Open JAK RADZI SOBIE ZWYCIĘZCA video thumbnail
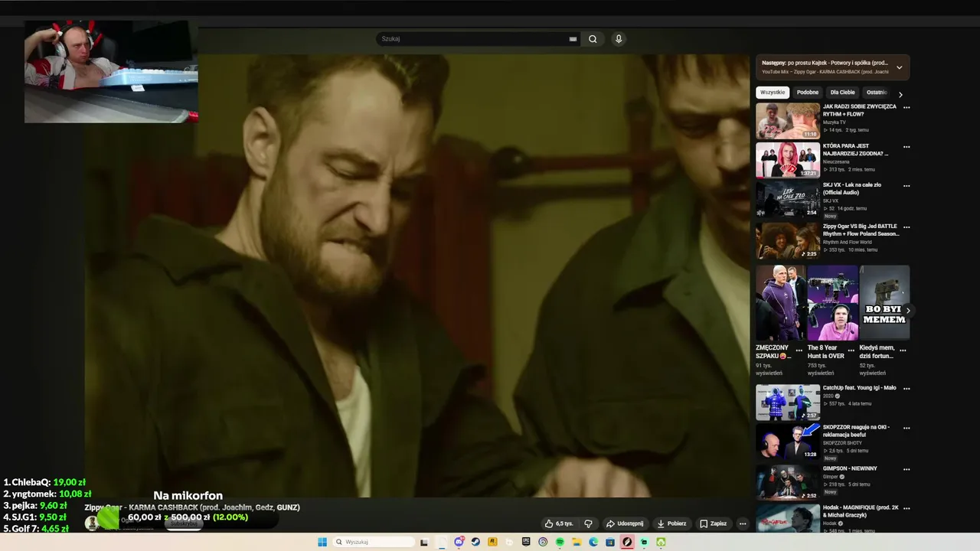 (x=788, y=121)
